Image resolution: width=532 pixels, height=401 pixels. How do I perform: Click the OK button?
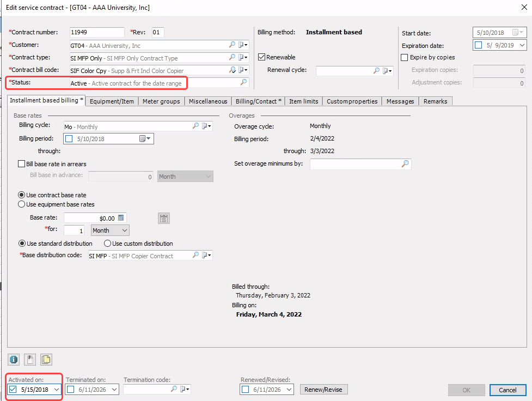tap(466, 390)
